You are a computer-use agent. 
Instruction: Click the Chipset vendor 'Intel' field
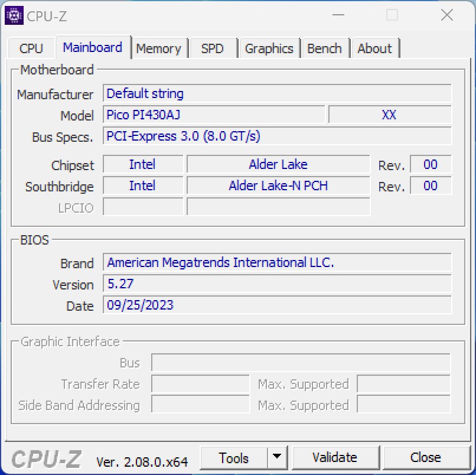(143, 164)
